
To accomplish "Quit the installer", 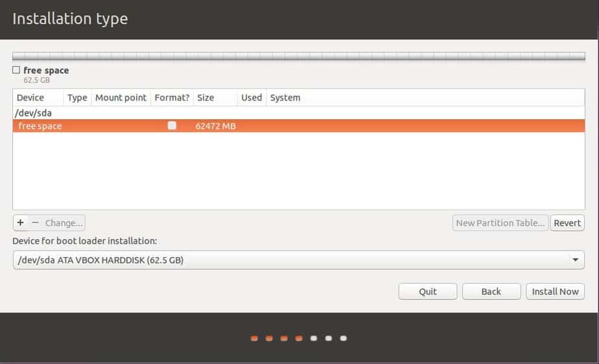I will [427, 291].
